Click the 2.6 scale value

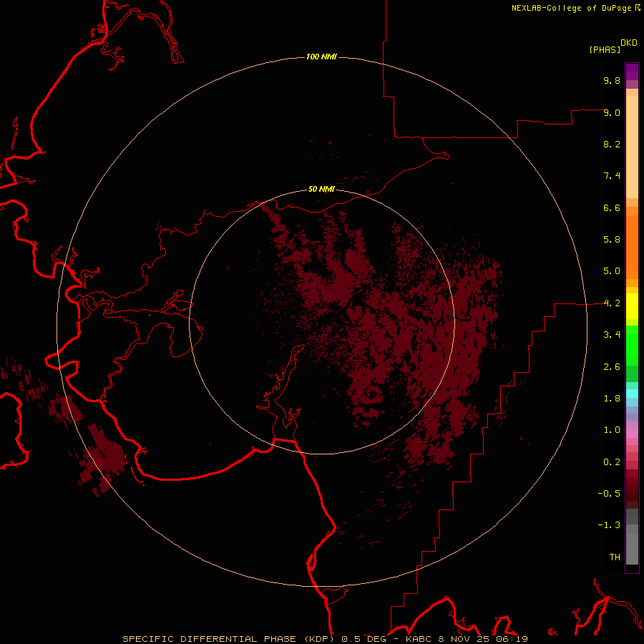coord(612,367)
